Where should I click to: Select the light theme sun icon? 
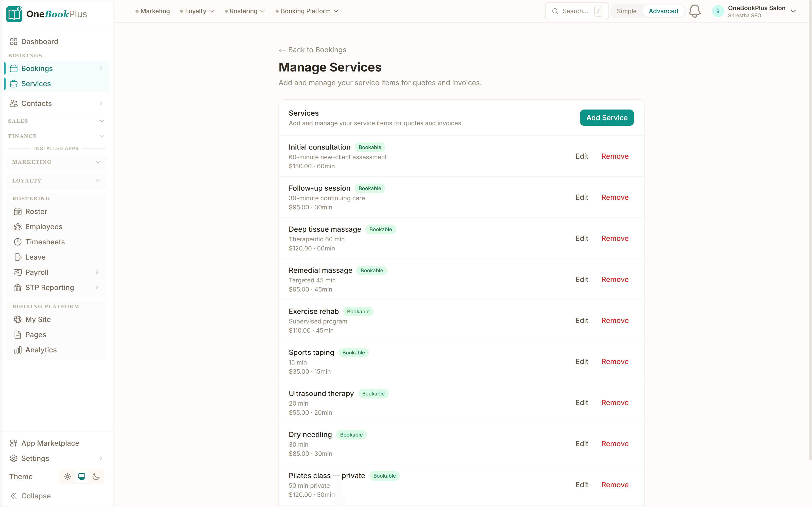67,476
